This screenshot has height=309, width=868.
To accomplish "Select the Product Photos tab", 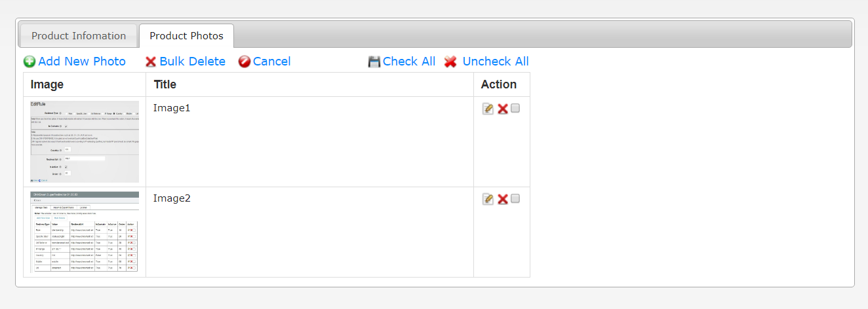I will [x=186, y=36].
